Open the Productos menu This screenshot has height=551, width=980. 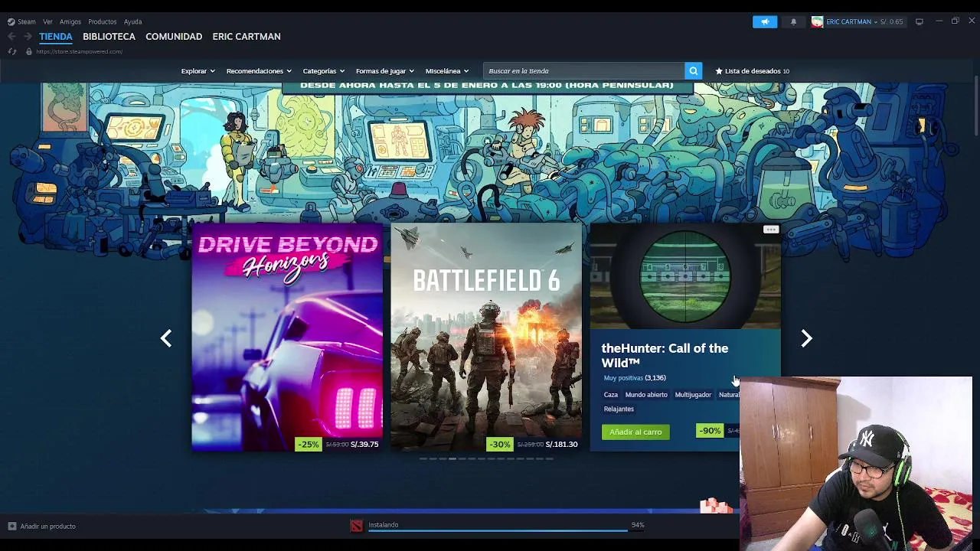click(102, 21)
